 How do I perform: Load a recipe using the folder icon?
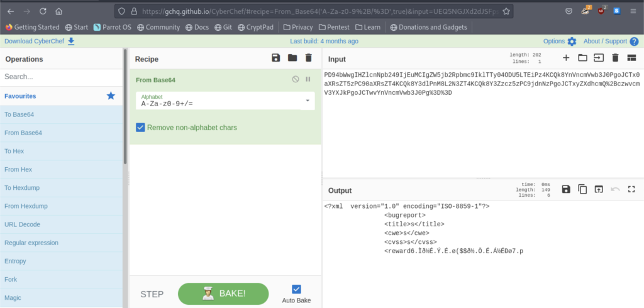(x=292, y=58)
